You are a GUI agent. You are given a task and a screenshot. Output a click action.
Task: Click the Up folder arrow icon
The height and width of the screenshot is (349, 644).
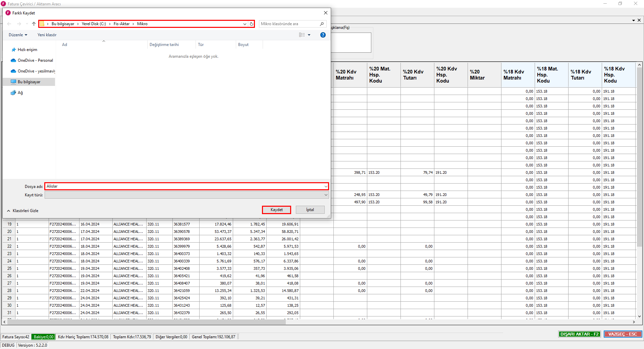pyautogui.click(x=34, y=24)
